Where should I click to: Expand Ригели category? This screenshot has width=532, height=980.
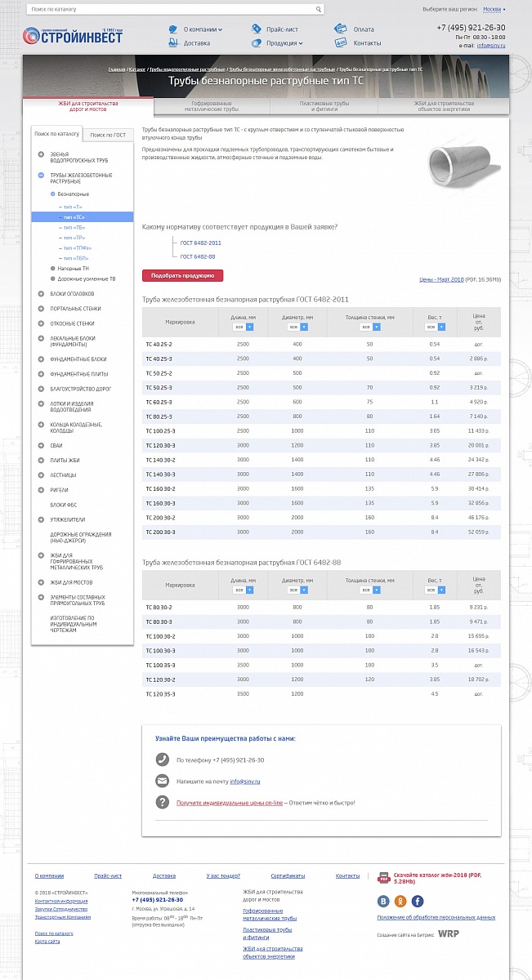(41, 490)
